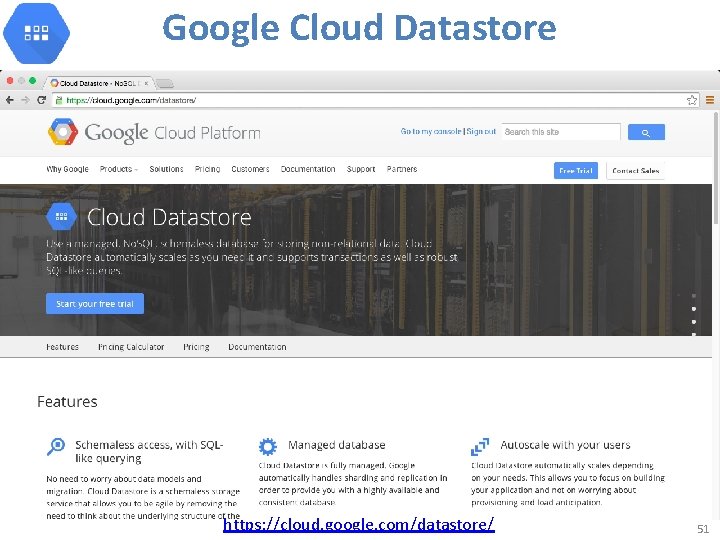Click the Google Cloud Platform wordmark
Viewport: 720px width, 540px height.
(x=173, y=133)
